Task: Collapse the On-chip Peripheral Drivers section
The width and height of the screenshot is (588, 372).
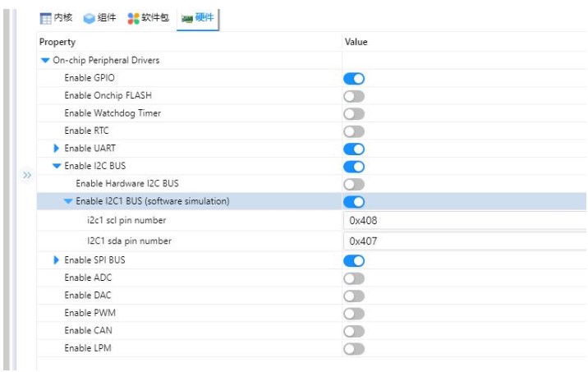Action: [45, 61]
